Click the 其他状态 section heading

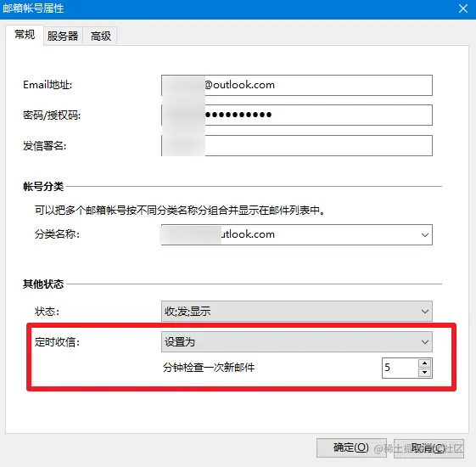pyautogui.click(x=43, y=284)
